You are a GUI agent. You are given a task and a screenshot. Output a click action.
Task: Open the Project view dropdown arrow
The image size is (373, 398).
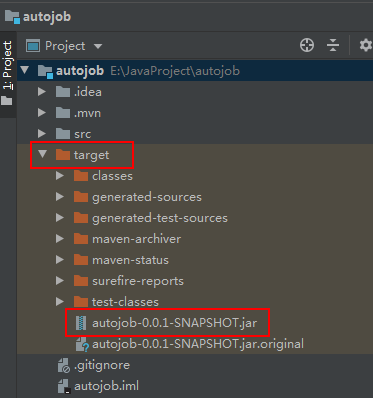(x=98, y=46)
